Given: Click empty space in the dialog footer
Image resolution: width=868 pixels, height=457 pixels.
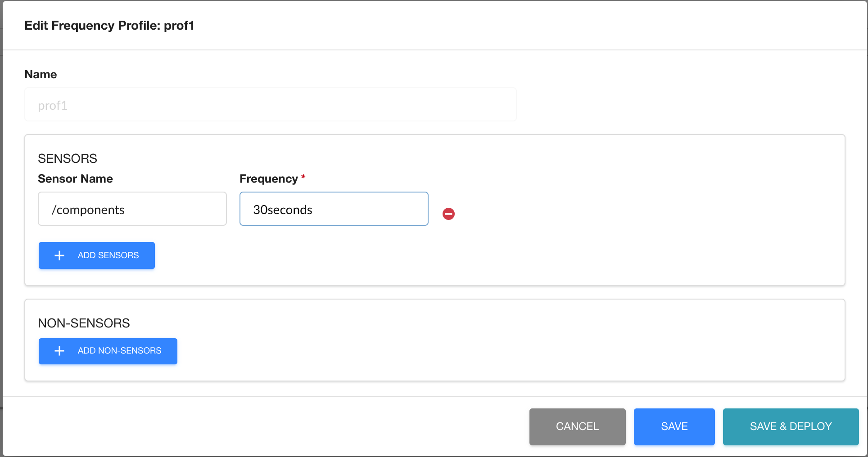Looking at the screenshot, I should 270,426.
